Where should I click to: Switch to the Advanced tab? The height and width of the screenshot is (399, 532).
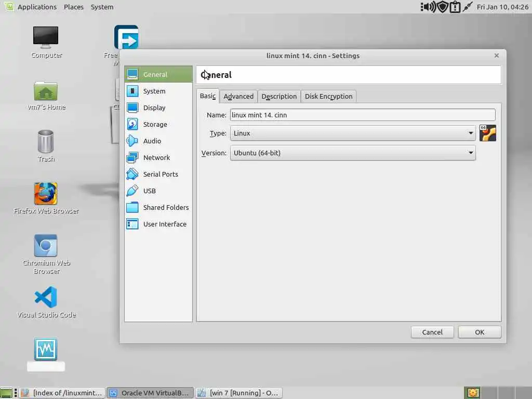tap(238, 96)
